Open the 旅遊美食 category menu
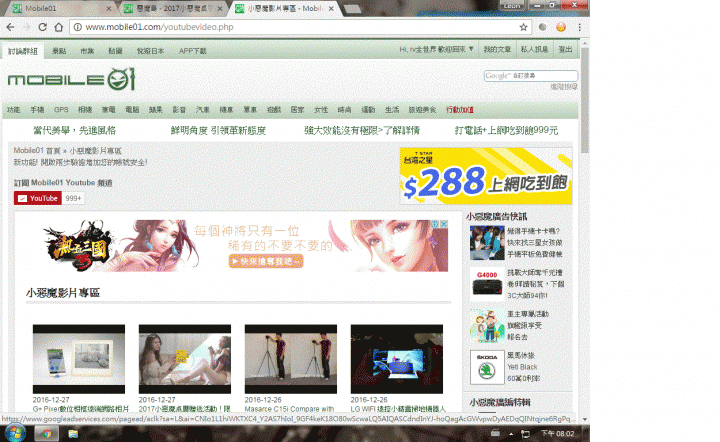This screenshot has height=442, width=720. (422, 110)
